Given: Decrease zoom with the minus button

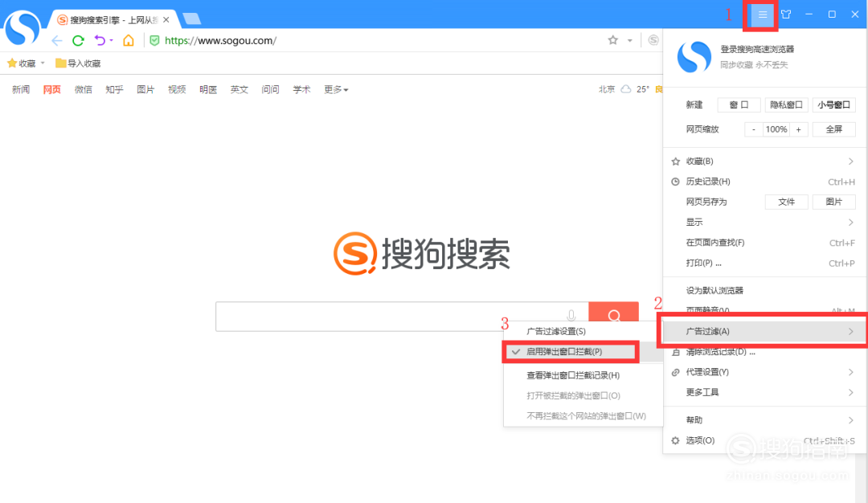Looking at the screenshot, I should 753,129.
